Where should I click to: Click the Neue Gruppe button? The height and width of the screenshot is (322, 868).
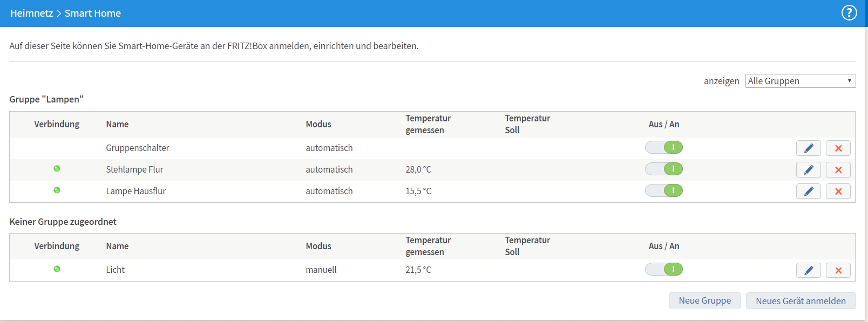pyautogui.click(x=704, y=300)
